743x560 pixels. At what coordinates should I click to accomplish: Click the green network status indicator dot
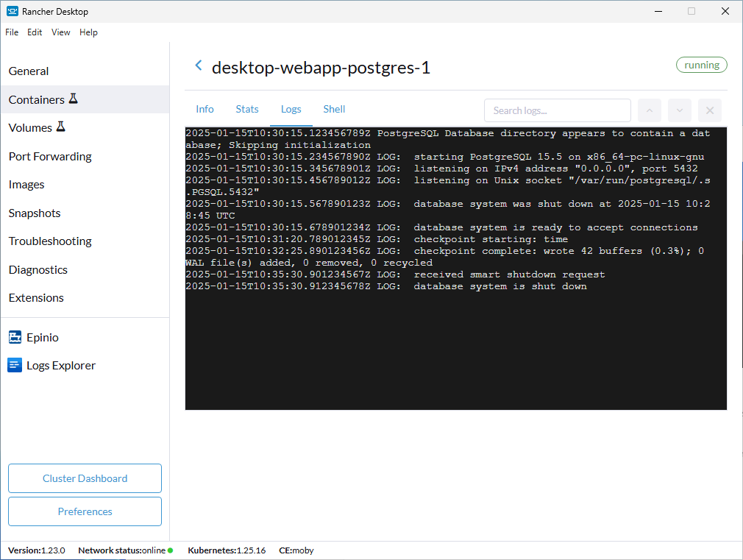pyautogui.click(x=170, y=550)
